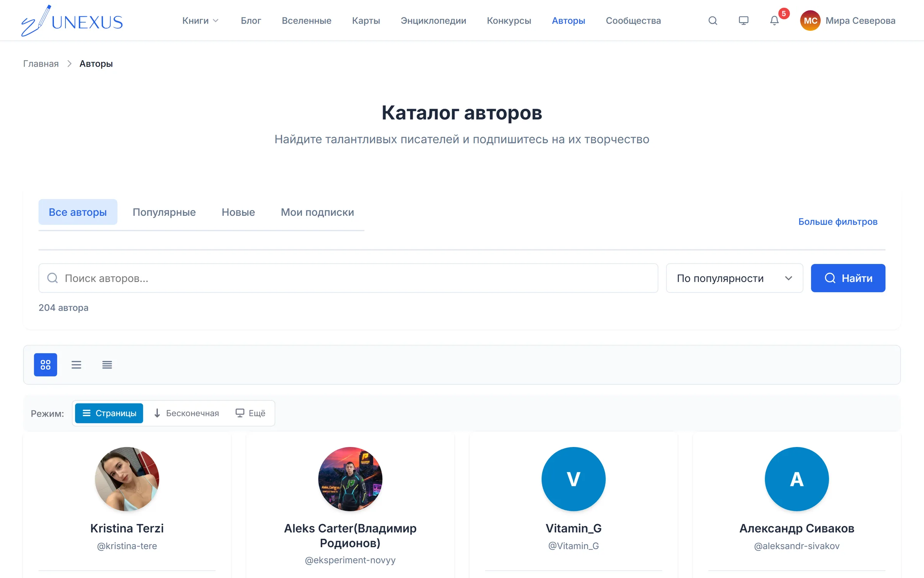Click the UNEXUS logo
The height and width of the screenshot is (578, 924).
pyautogui.click(x=72, y=21)
